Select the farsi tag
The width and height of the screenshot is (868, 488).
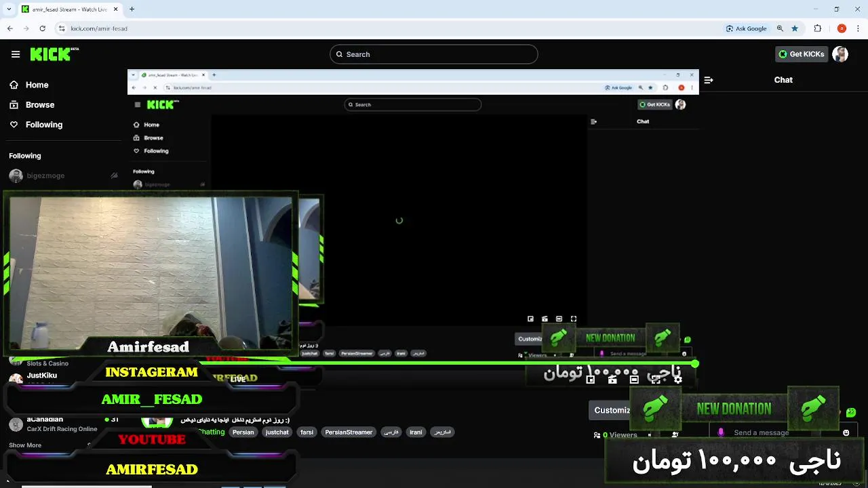point(307,432)
